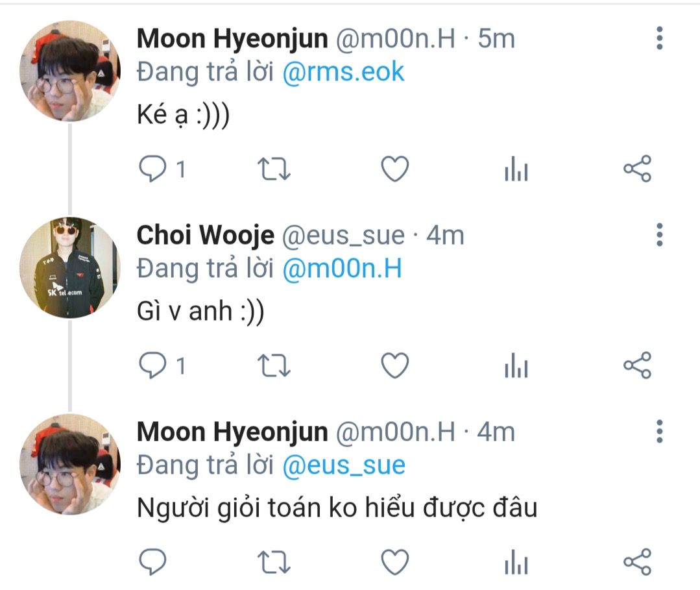Open the blue @m00n.H reply mention

coord(343,269)
